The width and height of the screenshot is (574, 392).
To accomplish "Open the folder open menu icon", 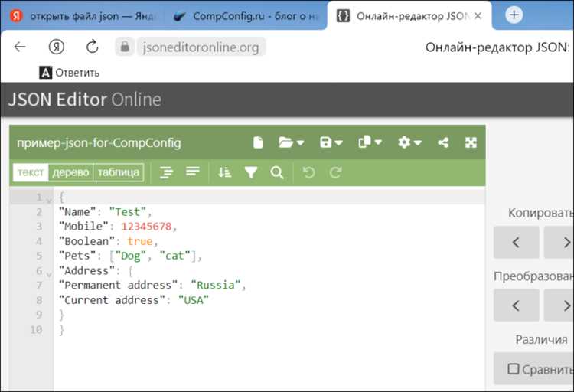I will [286, 142].
